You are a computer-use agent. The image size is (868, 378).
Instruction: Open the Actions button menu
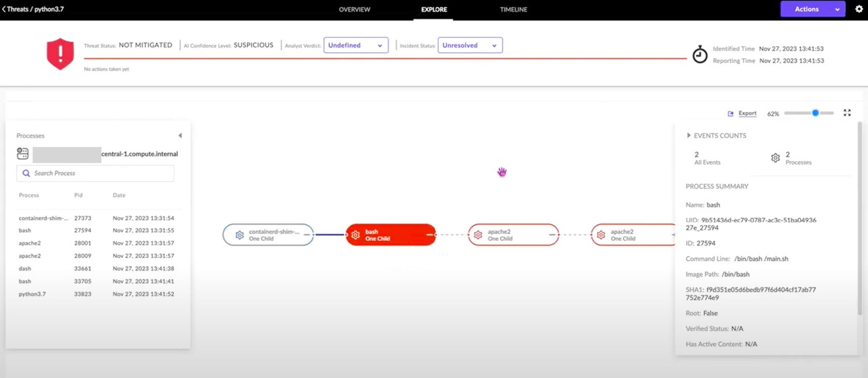pos(812,9)
